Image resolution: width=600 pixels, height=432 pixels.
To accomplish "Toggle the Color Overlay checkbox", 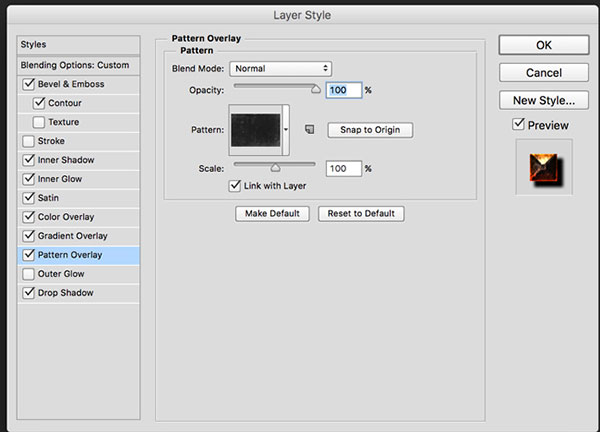I will (29, 217).
